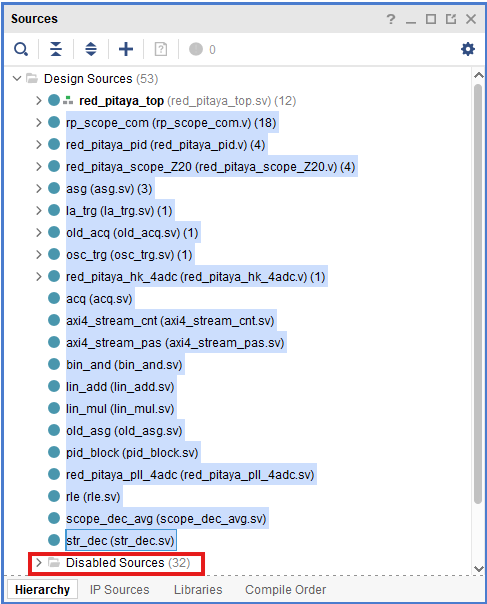The width and height of the screenshot is (487, 604).
Task: Click the grayed-out file information icon
Action: (x=161, y=49)
